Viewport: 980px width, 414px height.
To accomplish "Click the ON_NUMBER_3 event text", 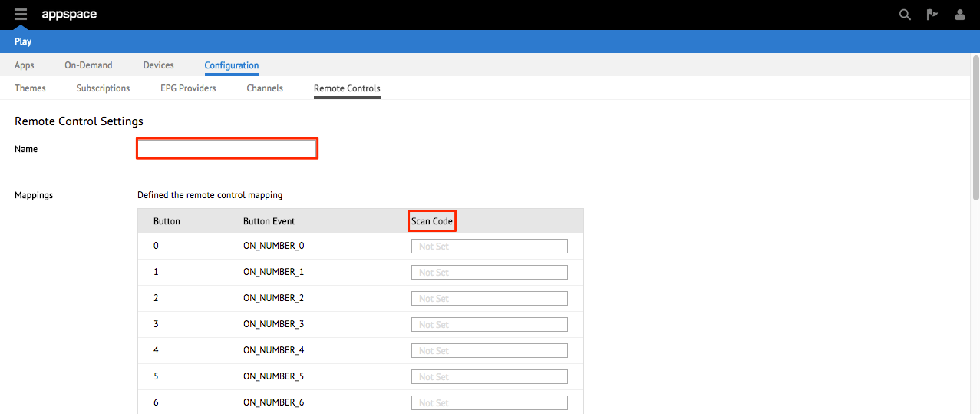I will [274, 324].
